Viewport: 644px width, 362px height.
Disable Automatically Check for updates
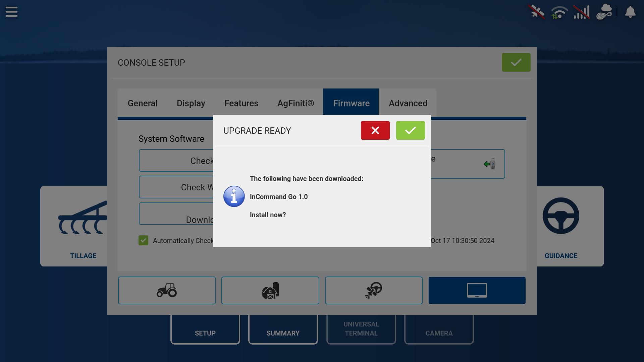click(144, 240)
